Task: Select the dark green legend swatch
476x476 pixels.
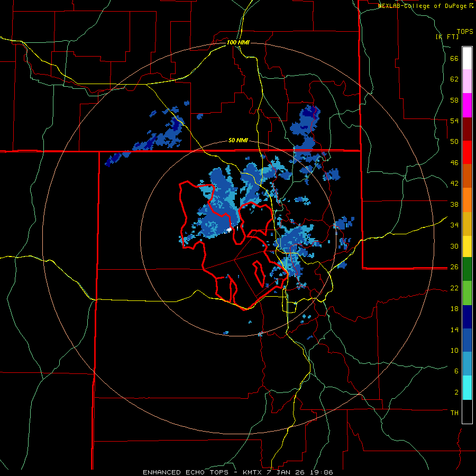Action: (467, 269)
